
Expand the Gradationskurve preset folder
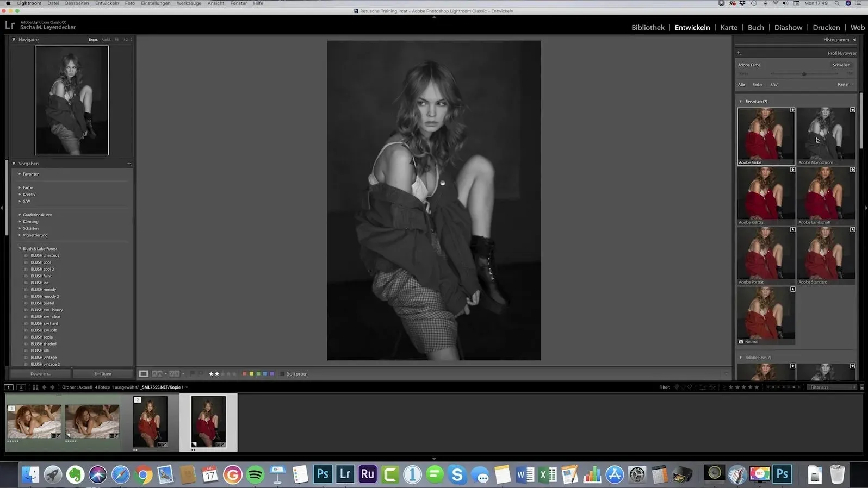point(20,215)
